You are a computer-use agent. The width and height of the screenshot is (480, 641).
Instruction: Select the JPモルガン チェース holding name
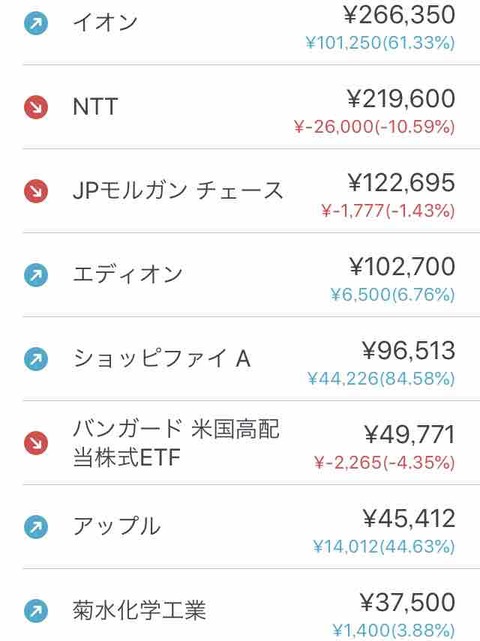point(178,191)
